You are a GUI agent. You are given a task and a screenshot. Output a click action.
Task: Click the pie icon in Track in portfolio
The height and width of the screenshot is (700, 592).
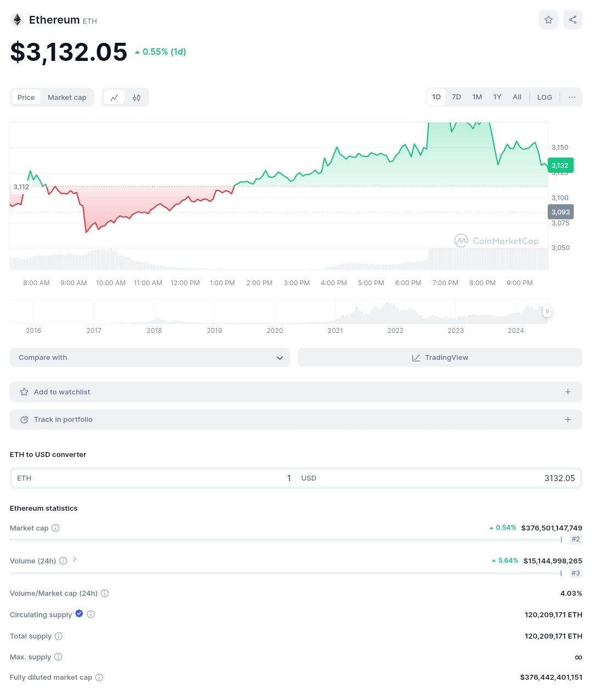tap(24, 420)
